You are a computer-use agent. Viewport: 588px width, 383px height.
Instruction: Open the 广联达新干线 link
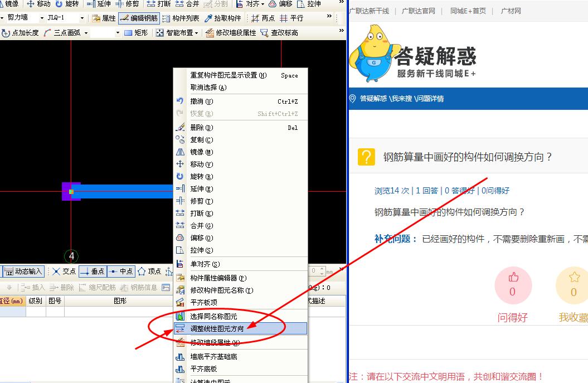pyautogui.click(x=369, y=11)
